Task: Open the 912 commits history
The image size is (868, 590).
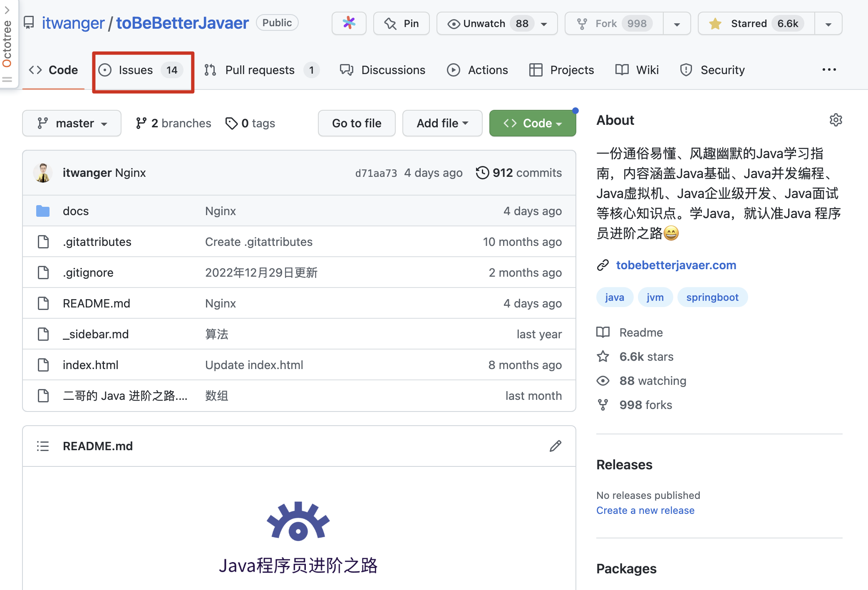Action: point(519,173)
